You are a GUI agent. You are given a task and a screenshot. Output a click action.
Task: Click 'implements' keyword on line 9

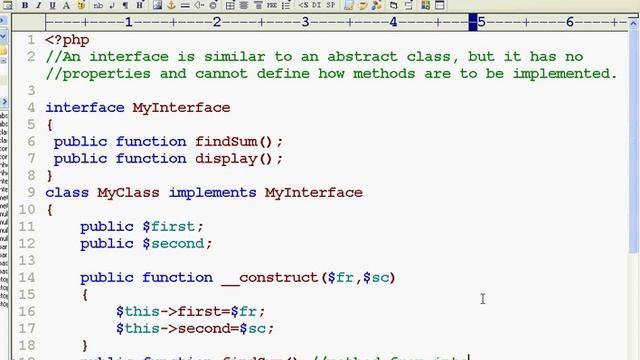click(x=212, y=193)
